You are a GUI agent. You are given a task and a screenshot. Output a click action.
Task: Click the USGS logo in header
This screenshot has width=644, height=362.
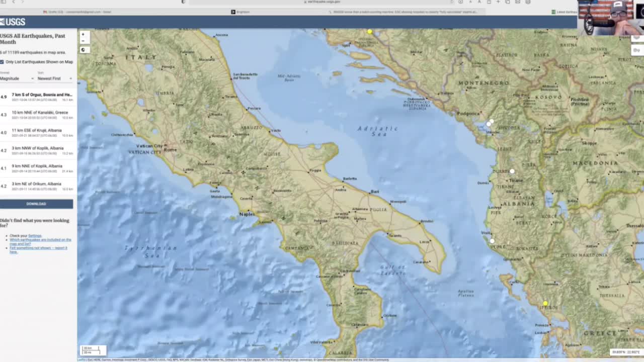(12, 22)
